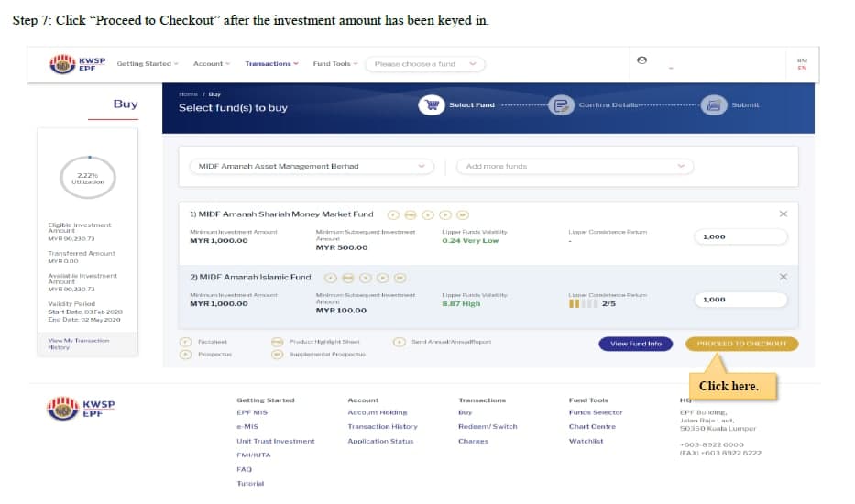This screenshot has height=504, width=855.
Task: Open the 'Add more funds' dropdown
Action: pos(575,167)
